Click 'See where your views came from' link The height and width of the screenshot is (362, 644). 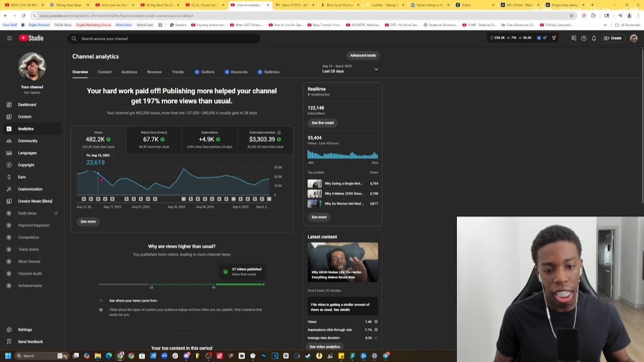click(x=133, y=301)
